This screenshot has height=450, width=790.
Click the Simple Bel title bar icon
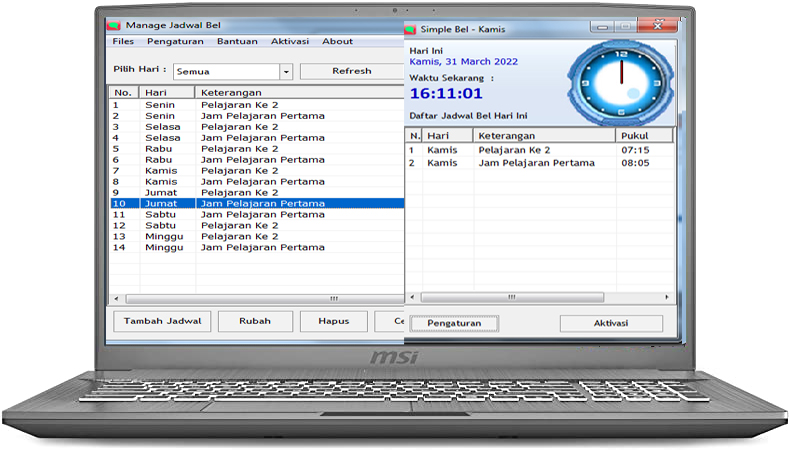(411, 29)
